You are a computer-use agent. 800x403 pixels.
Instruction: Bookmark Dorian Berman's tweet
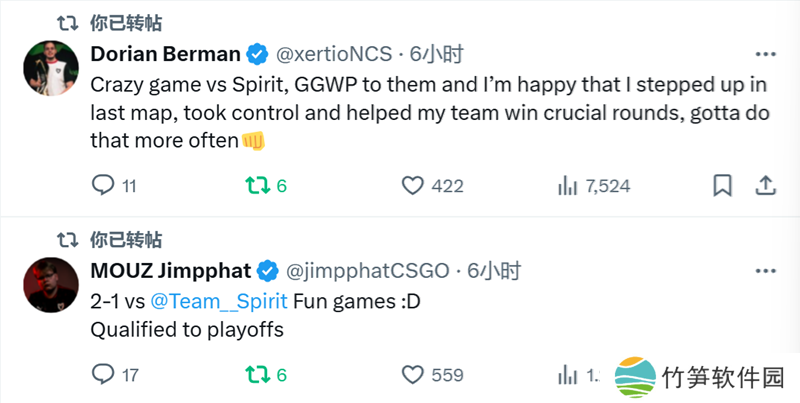721,185
